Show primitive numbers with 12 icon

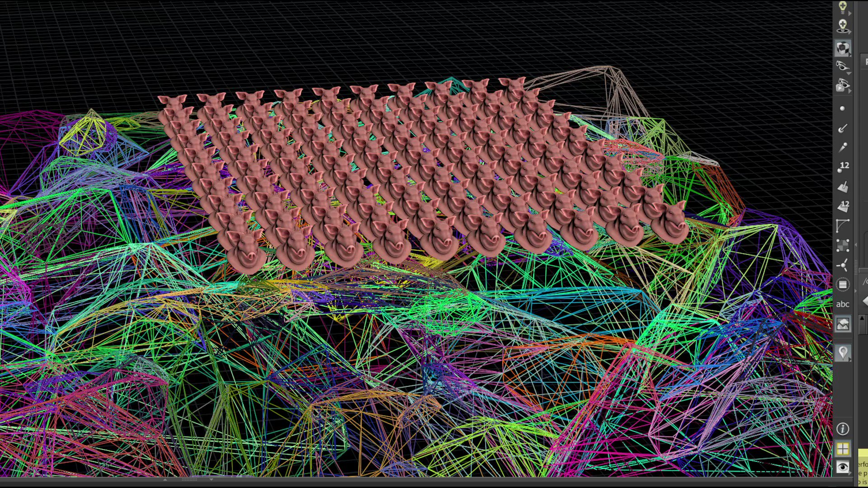[843, 206]
